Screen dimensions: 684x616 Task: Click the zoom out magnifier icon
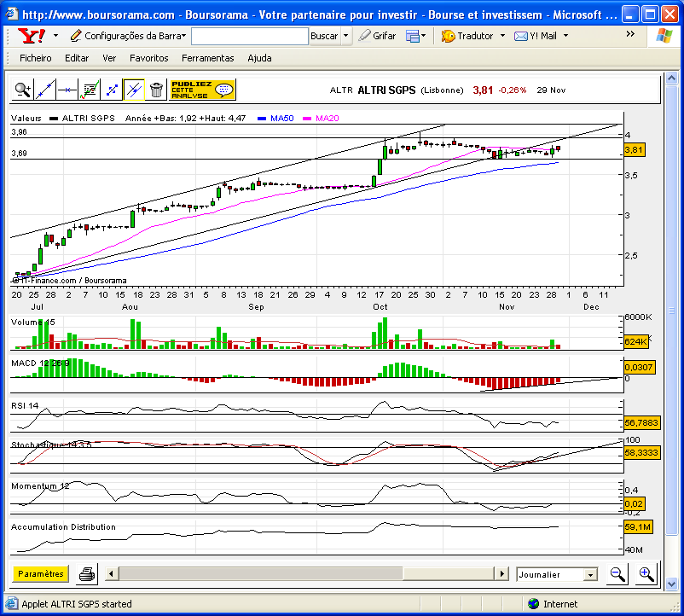tap(617, 573)
